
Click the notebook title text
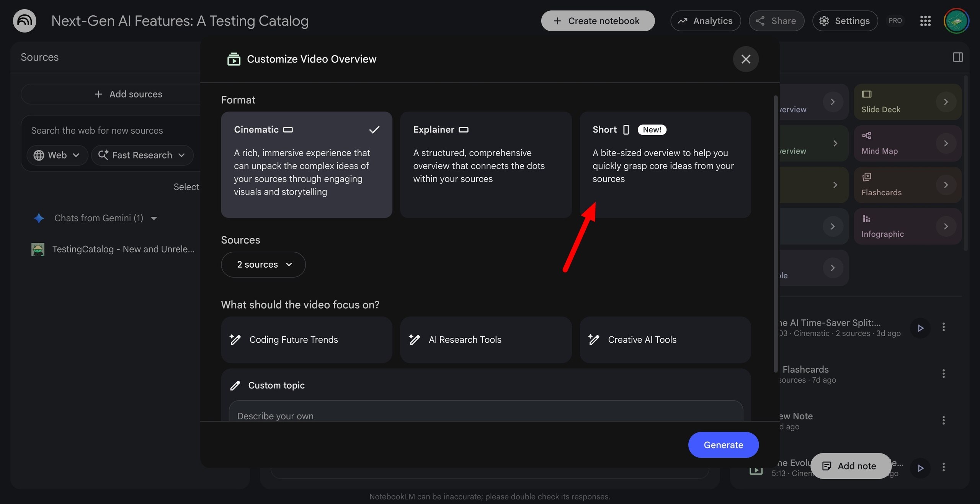click(180, 21)
